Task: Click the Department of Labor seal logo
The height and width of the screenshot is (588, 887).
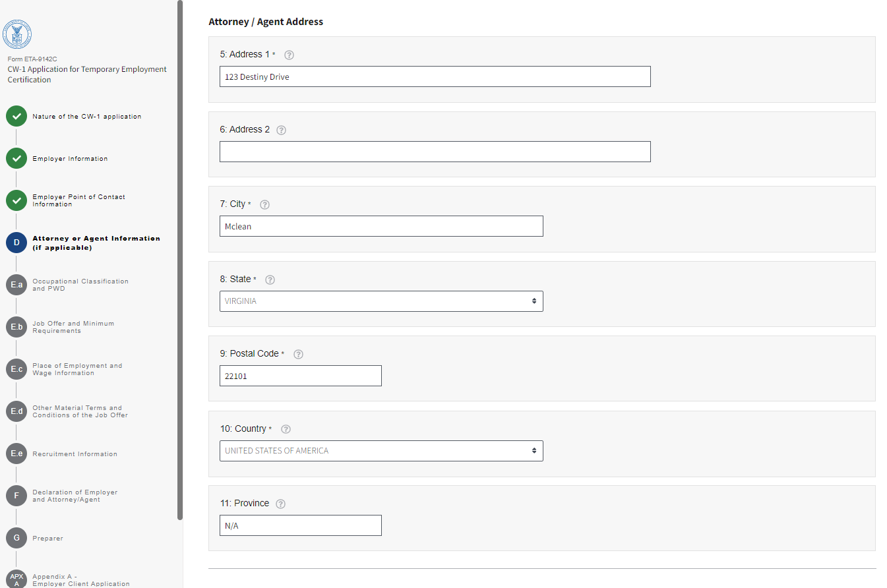Action: 17,34
